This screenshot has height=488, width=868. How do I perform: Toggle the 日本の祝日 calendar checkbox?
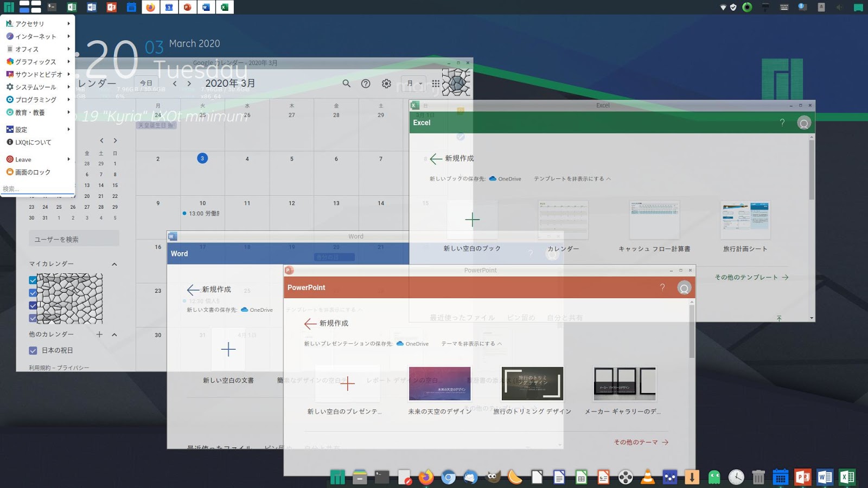coord(33,351)
